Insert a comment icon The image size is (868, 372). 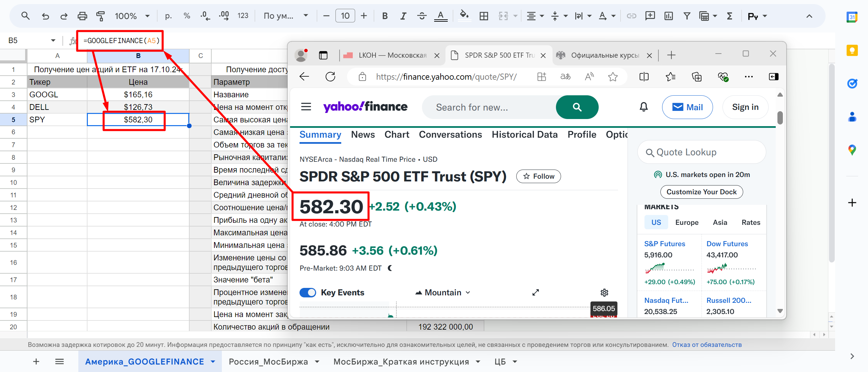pyautogui.click(x=650, y=16)
